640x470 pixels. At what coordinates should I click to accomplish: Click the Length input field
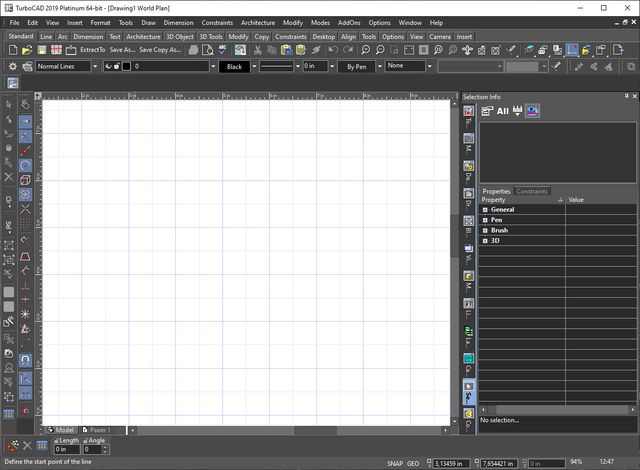[x=68, y=450]
